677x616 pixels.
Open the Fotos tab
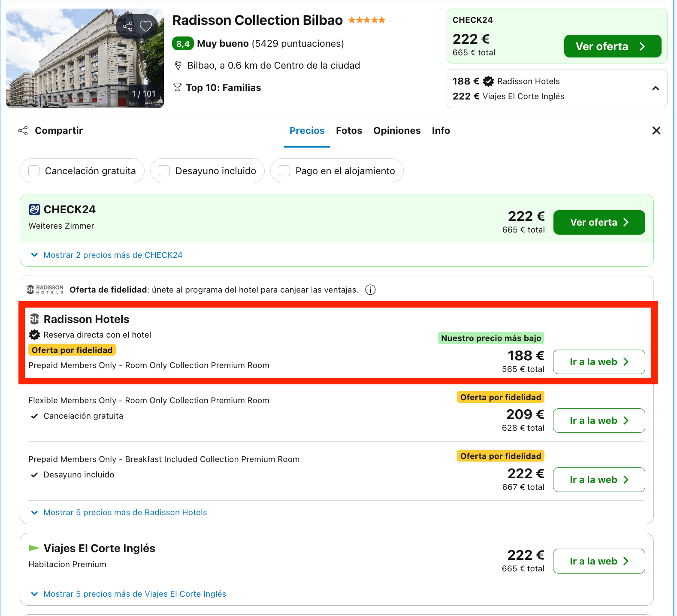coord(349,130)
